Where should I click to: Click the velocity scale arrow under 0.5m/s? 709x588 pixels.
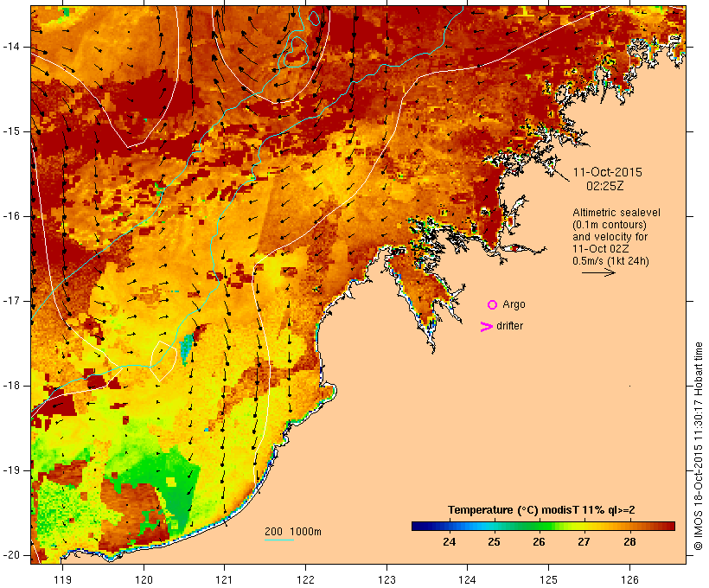coord(598,272)
